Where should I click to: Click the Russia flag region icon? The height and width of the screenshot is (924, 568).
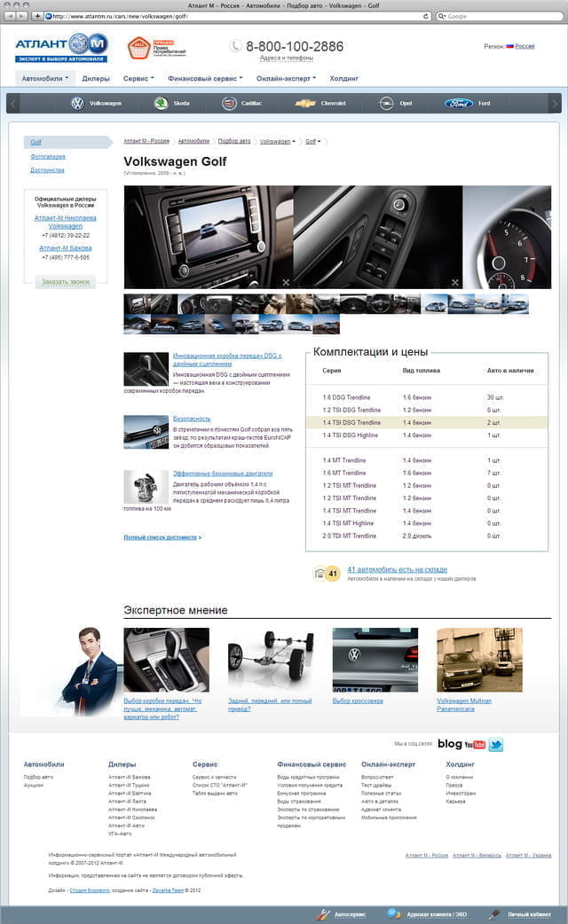509,46
